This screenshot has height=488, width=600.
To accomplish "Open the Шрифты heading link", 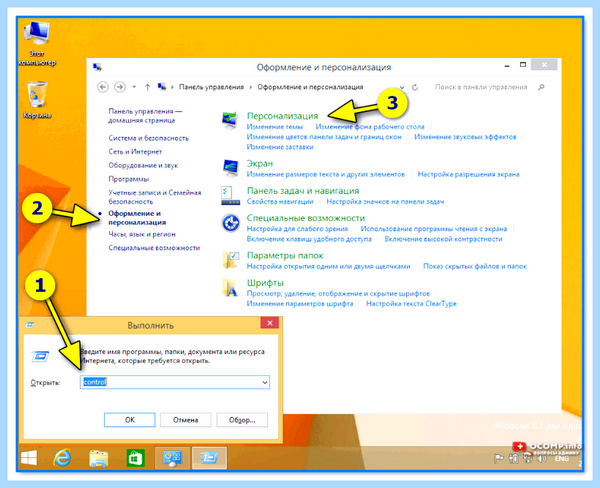I will (x=265, y=283).
